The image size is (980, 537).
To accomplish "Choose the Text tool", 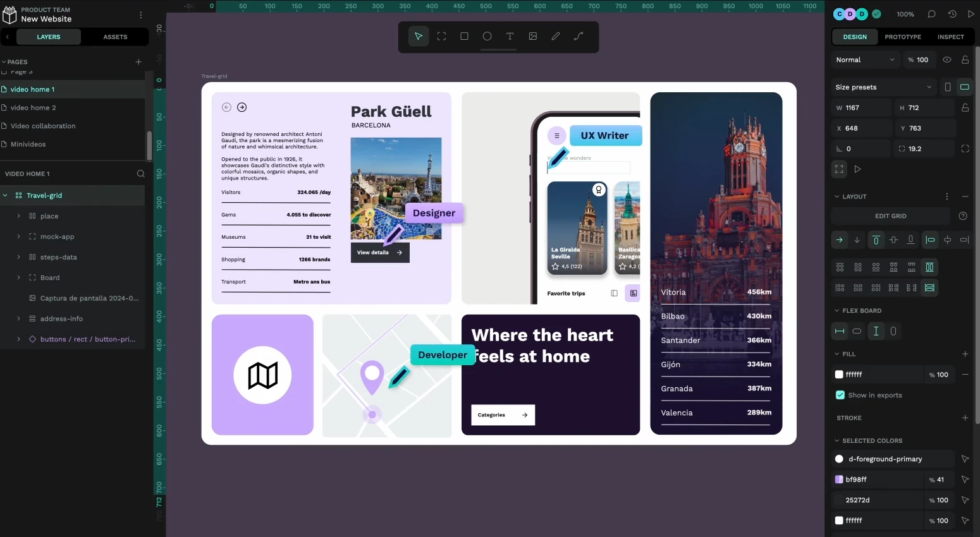I will (510, 37).
